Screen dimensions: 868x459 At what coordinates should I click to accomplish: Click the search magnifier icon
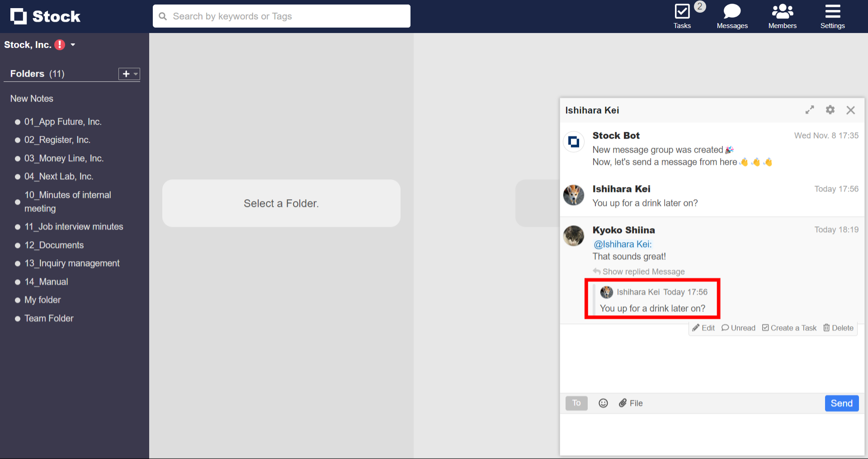tap(163, 16)
